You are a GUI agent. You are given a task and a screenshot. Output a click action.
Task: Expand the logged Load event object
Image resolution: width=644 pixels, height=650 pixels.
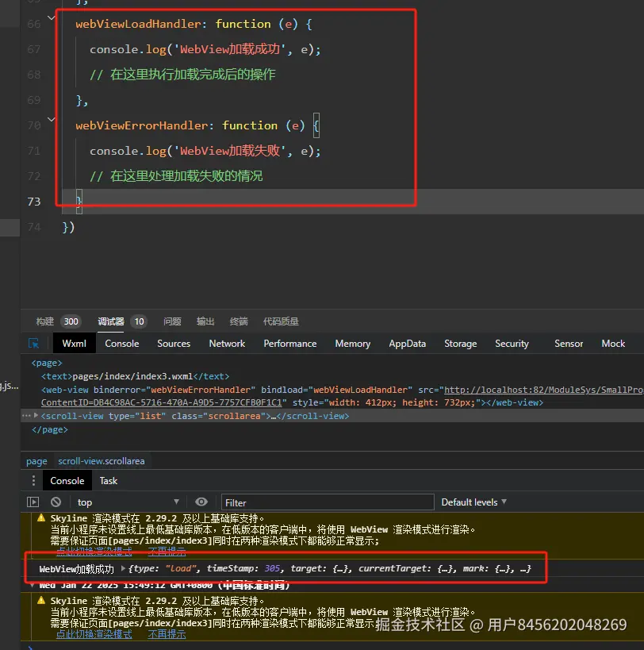coord(123,569)
